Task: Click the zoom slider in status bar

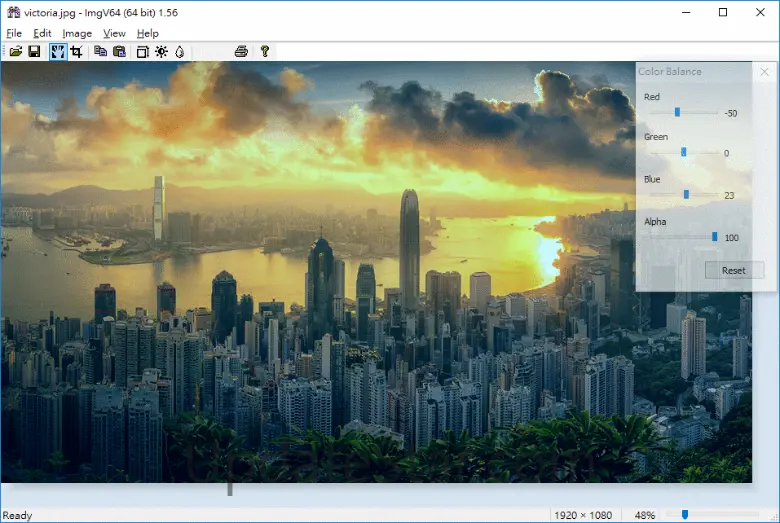Action: (685, 515)
